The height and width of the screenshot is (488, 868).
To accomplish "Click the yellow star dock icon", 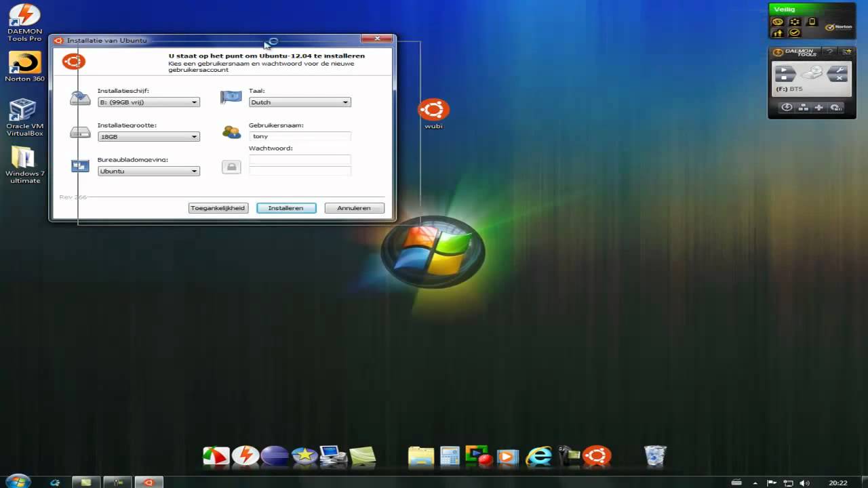I will 304,456.
